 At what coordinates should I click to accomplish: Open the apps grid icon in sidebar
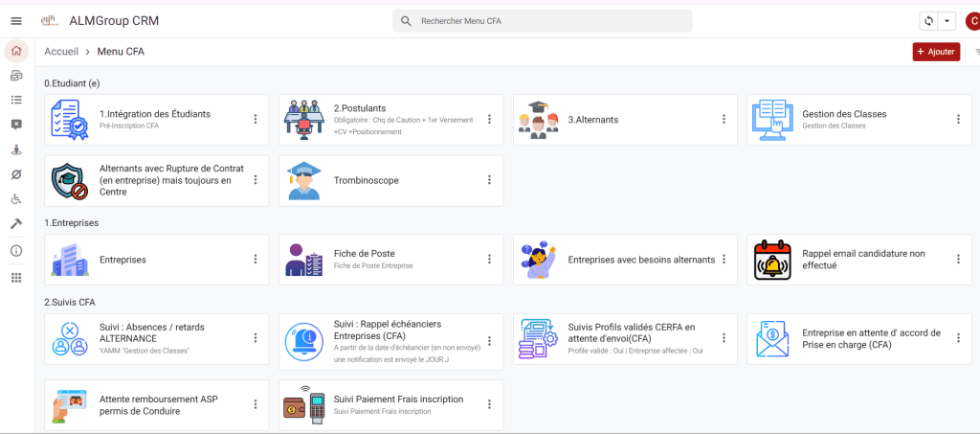click(x=15, y=278)
